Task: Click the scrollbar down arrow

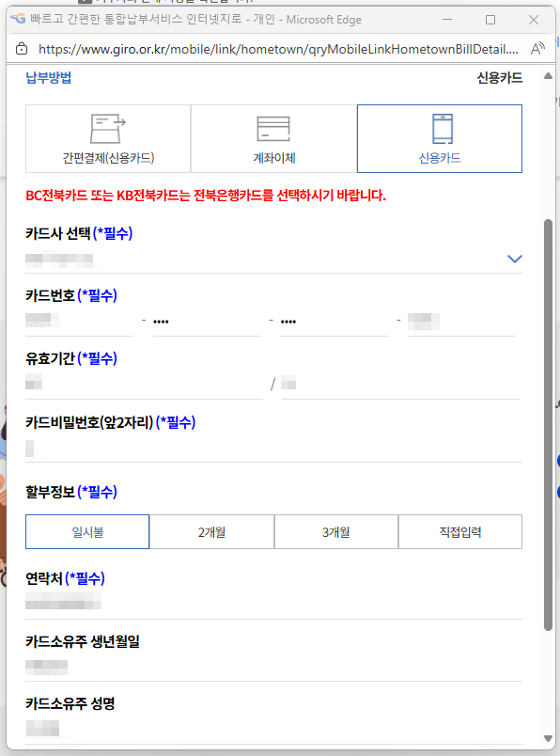Action: pos(548,738)
